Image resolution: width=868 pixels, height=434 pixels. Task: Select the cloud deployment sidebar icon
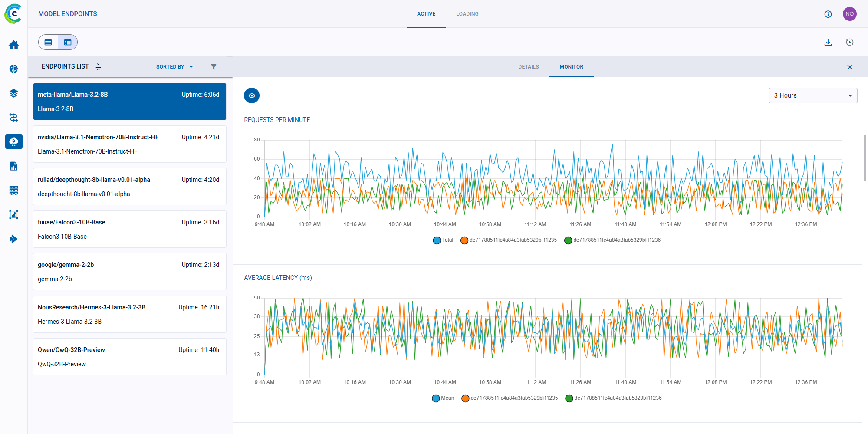(13, 141)
